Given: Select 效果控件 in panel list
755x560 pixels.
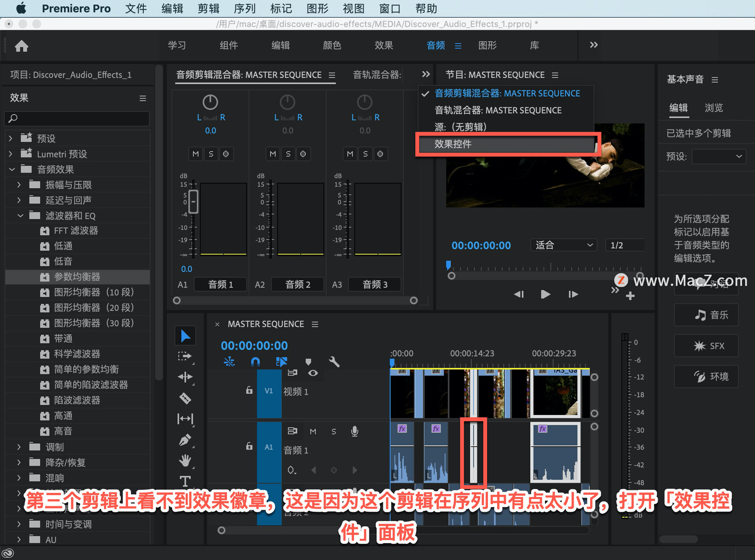Looking at the screenshot, I should 507,144.
